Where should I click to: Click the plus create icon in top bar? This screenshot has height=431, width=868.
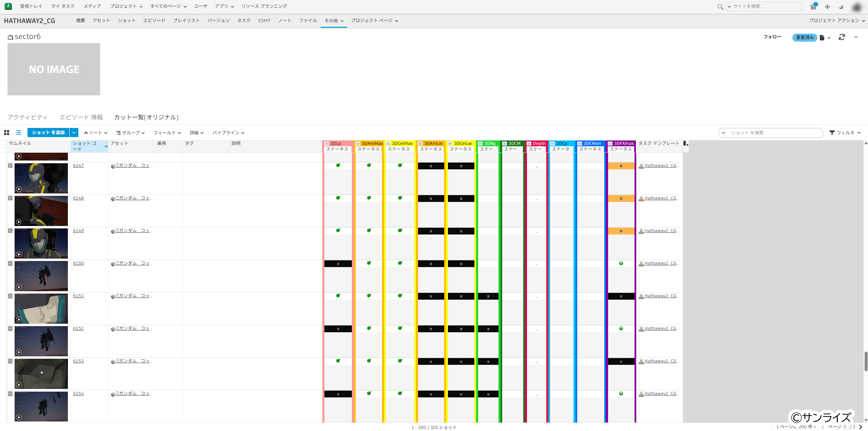coord(827,6)
